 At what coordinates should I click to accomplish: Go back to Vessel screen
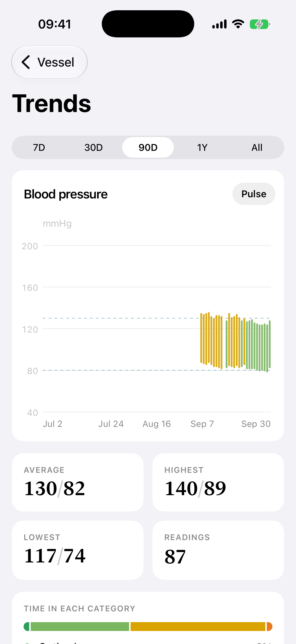point(50,62)
